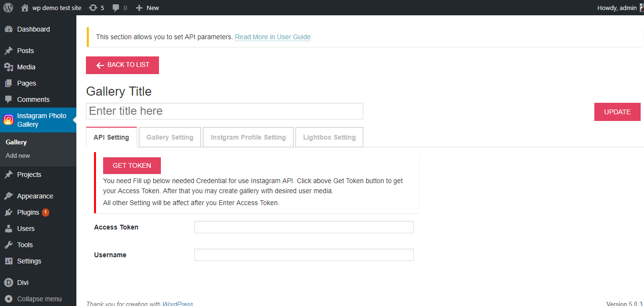Go to the Plugins menu item
The width and height of the screenshot is (644, 306).
point(38,212)
